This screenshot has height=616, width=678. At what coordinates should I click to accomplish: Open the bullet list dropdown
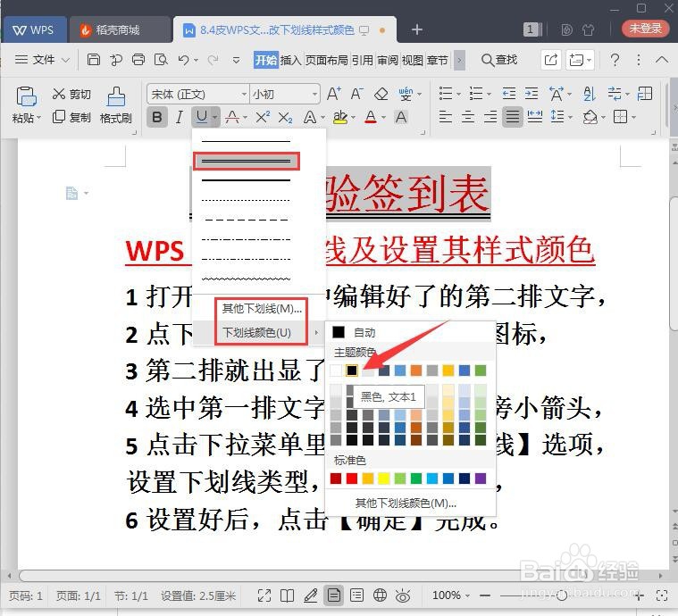458,95
